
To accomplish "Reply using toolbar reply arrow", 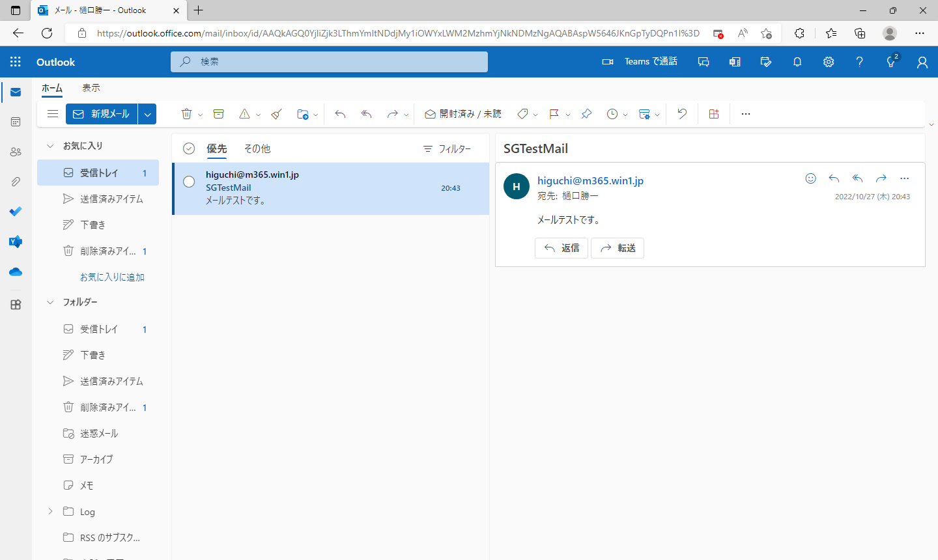I will pos(340,114).
